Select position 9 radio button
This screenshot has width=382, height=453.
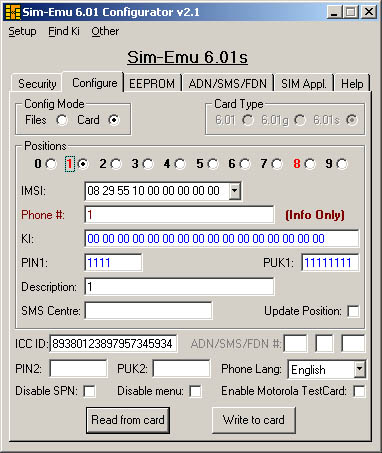pyautogui.click(x=342, y=164)
